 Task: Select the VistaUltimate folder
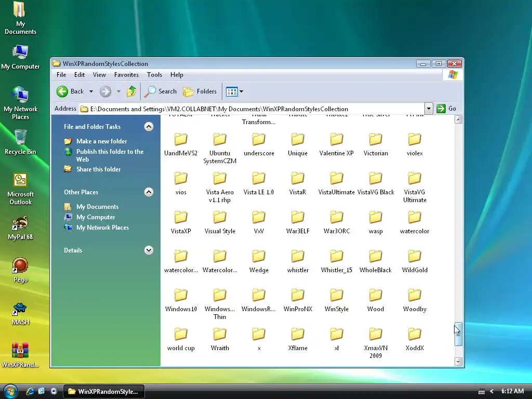[x=337, y=183]
